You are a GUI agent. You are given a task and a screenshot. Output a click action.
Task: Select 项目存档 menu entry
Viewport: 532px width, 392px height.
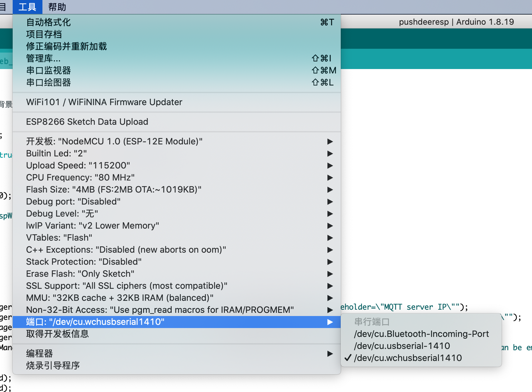point(177,34)
